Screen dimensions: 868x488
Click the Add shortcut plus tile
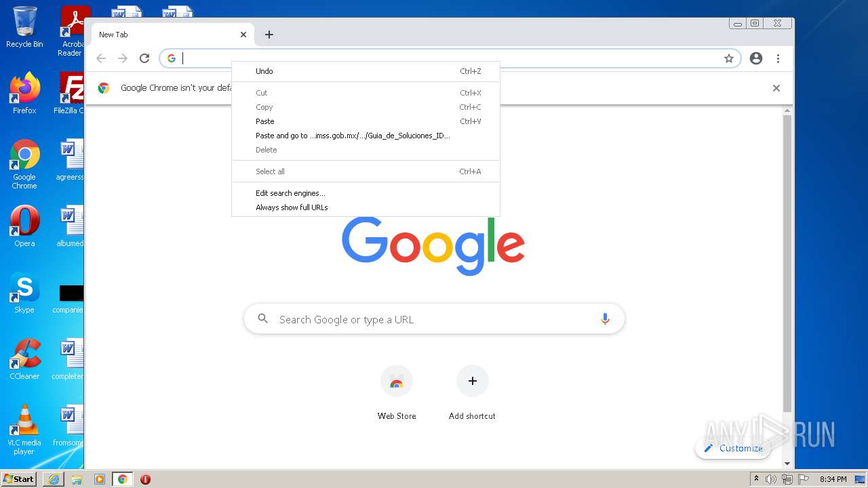pos(473,392)
